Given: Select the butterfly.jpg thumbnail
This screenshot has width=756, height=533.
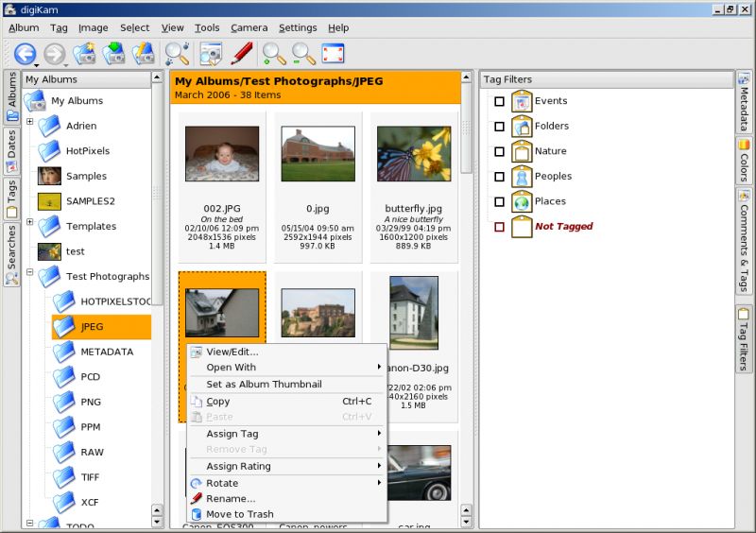Looking at the screenshot, I should (x=414, y=154).
